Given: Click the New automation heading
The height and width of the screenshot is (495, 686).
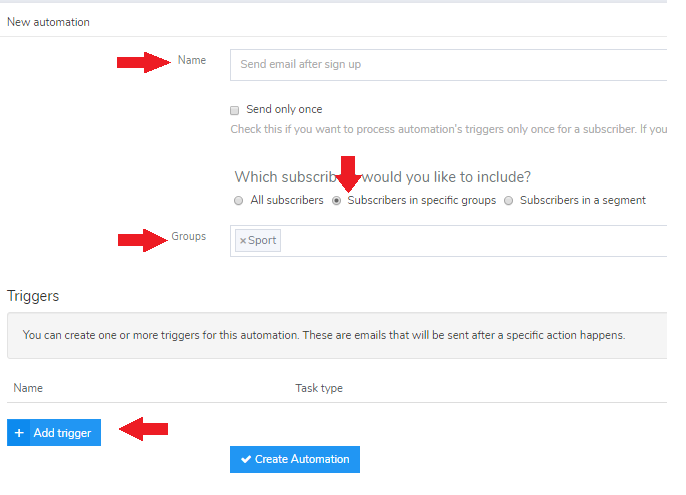Looking at the screenshot, I should coord(48,22).
